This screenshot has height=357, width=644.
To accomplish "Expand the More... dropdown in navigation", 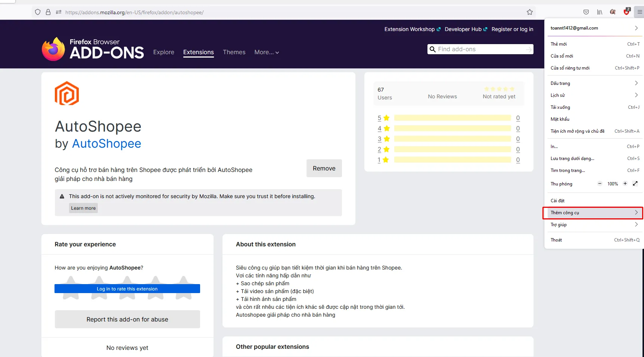I will click(267, 52).
